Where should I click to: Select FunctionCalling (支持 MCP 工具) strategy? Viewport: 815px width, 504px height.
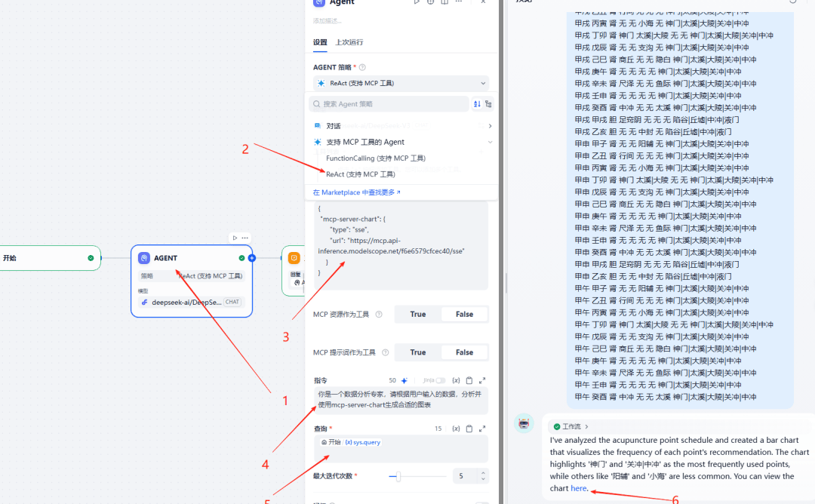click(376, 158)
